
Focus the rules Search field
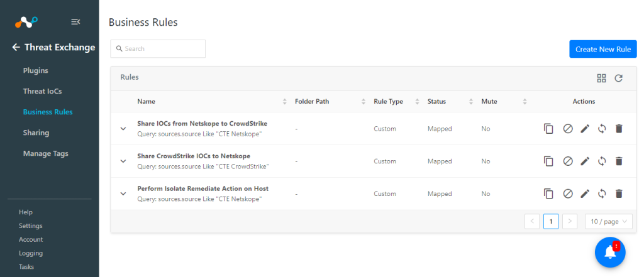coord(158,48)
